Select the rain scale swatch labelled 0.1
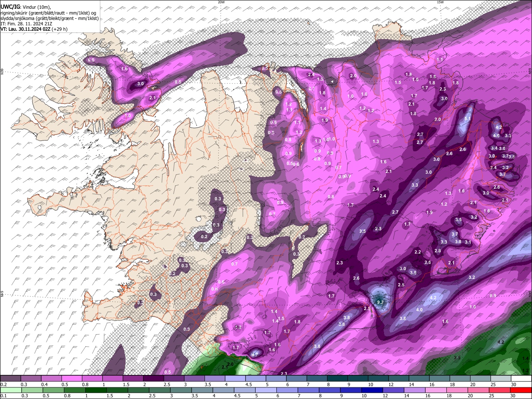 tap(11, 390)
